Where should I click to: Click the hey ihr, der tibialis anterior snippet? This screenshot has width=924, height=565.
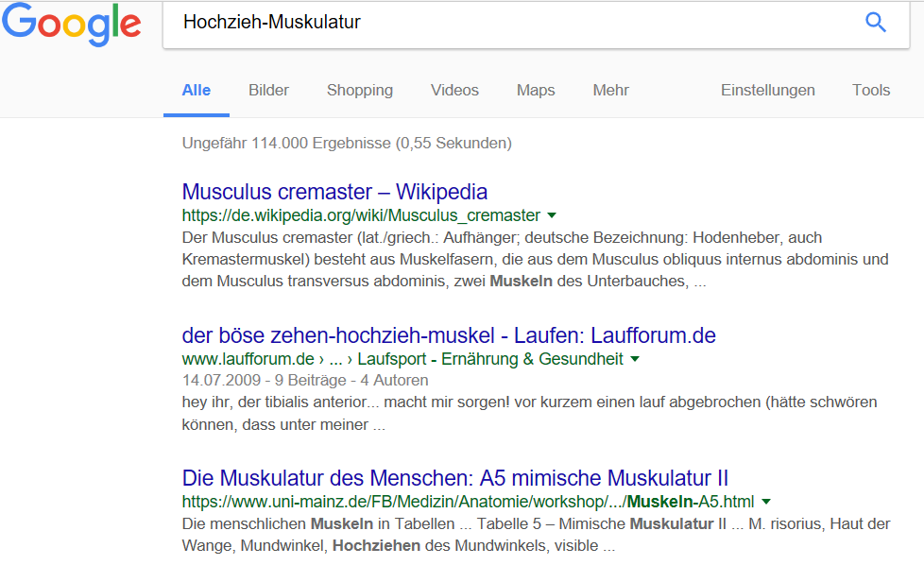point(529,413)
